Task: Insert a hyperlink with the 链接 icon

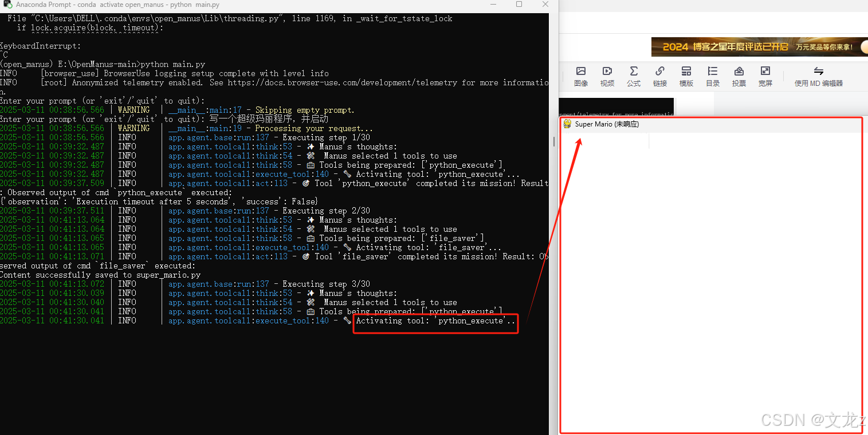Action: (x=659, y=75)
